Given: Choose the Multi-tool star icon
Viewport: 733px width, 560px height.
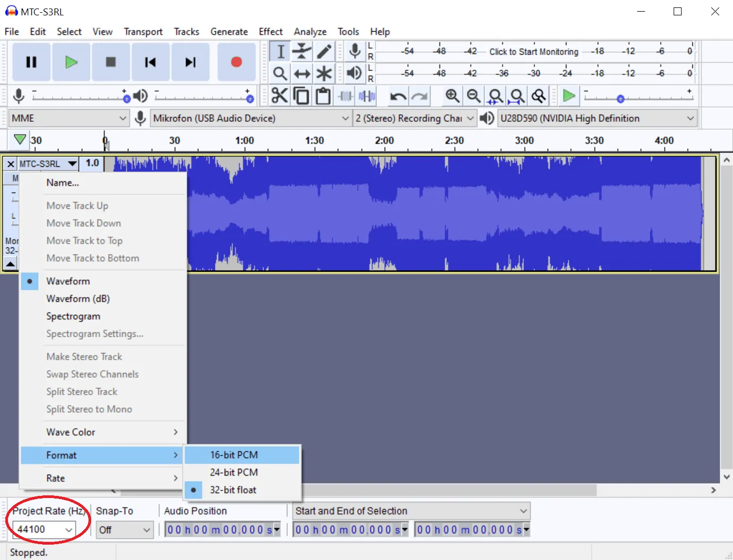Looking at the screenshot, I should [324, 73].
